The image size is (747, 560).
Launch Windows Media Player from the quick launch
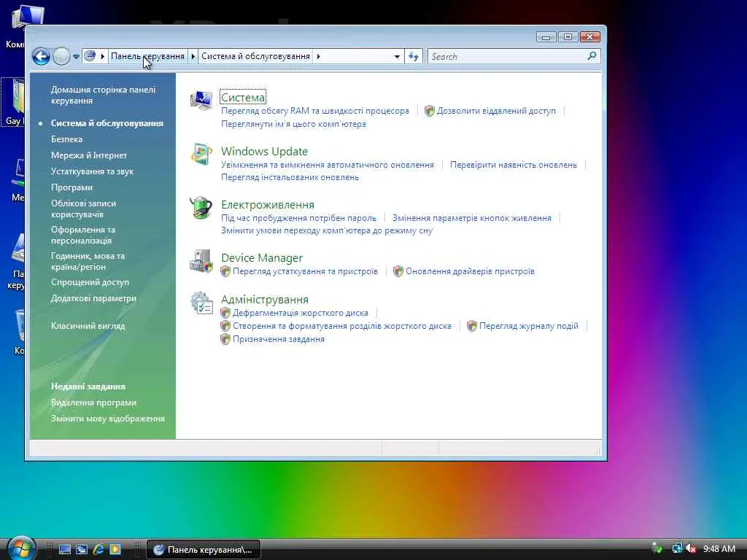(115, 549)
